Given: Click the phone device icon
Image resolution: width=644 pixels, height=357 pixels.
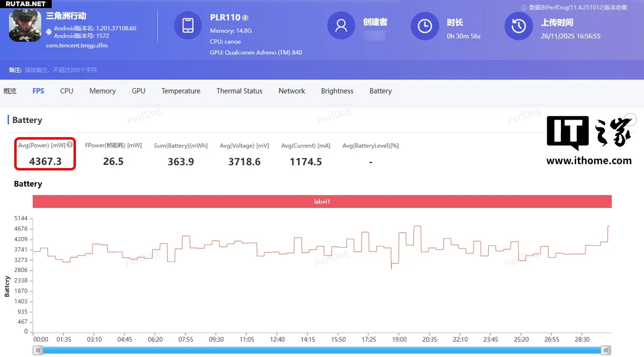Looking at the screenshot, I should (188, 26).
